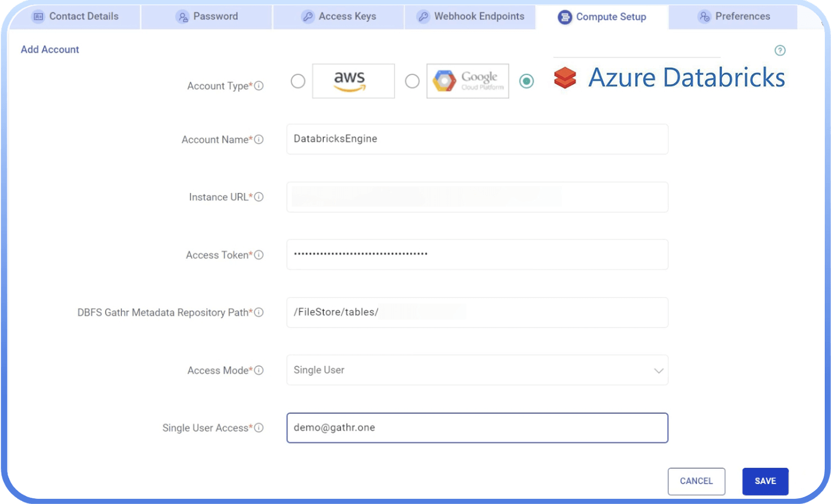Click the help question mark icon

(x=779, y=51)
